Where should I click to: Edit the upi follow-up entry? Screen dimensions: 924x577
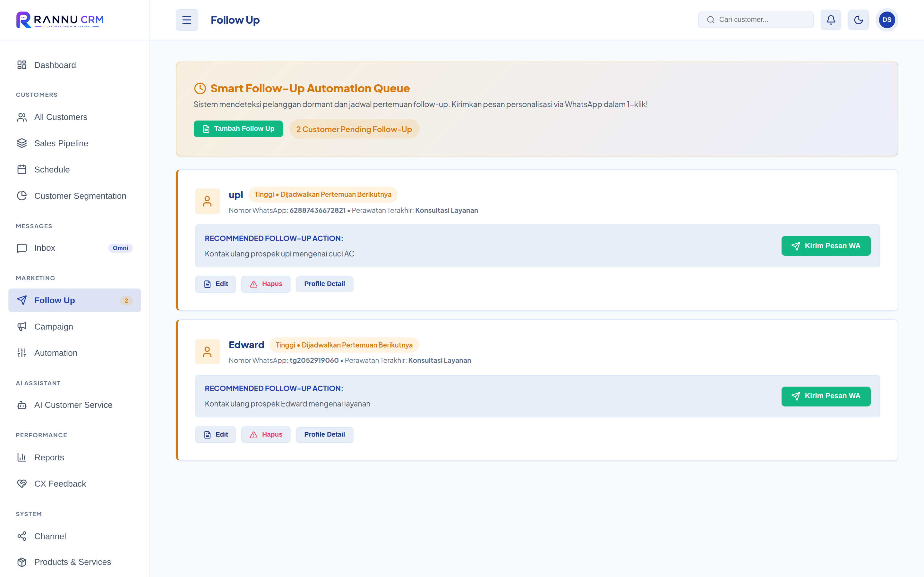[x=215, y=284]
